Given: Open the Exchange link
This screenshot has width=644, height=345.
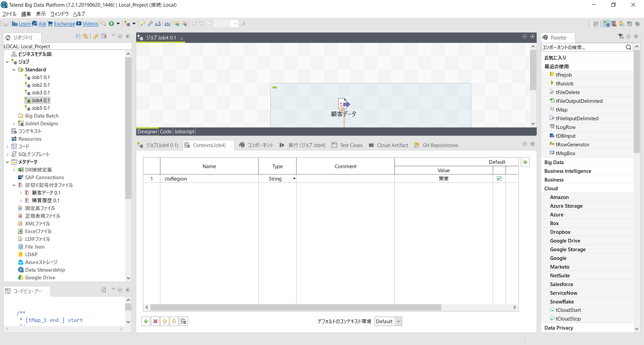Looking at the screenshot, I should click(64, 23).
